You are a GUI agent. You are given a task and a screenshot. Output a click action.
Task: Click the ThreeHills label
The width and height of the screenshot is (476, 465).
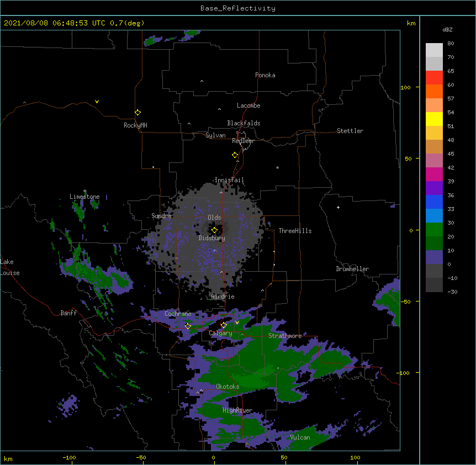(295, 231)
